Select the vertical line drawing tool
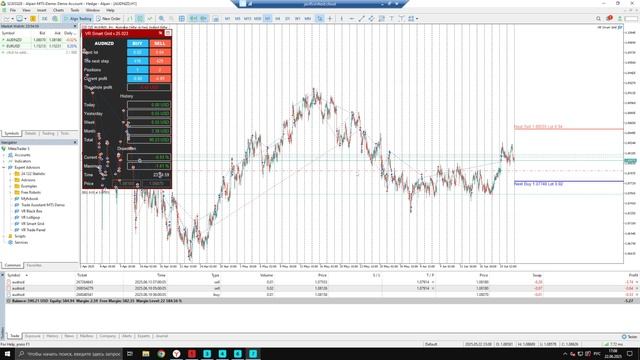Screen dimensions: 640x360 coord(342,19)
